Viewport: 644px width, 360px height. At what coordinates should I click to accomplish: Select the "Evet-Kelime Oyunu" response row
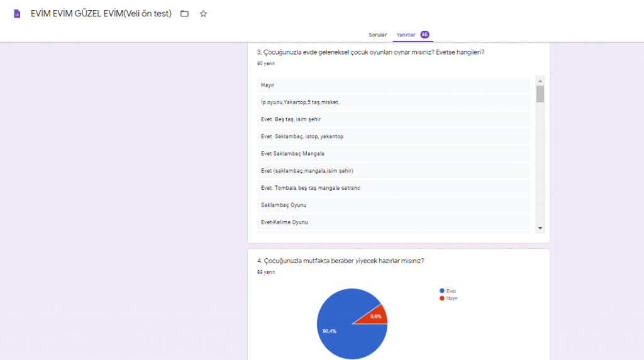[x=394, y=222]
